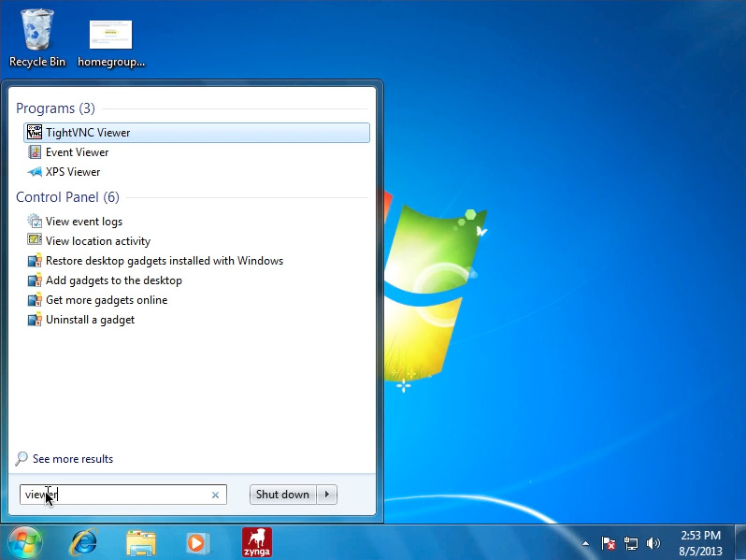746x560 pixels.
Task: Click the View event logs icon
Action: [x=35, y=221]
